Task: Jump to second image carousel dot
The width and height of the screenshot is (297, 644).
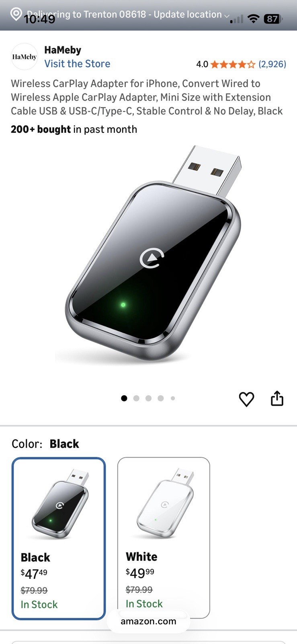Action: pos(136,398)
